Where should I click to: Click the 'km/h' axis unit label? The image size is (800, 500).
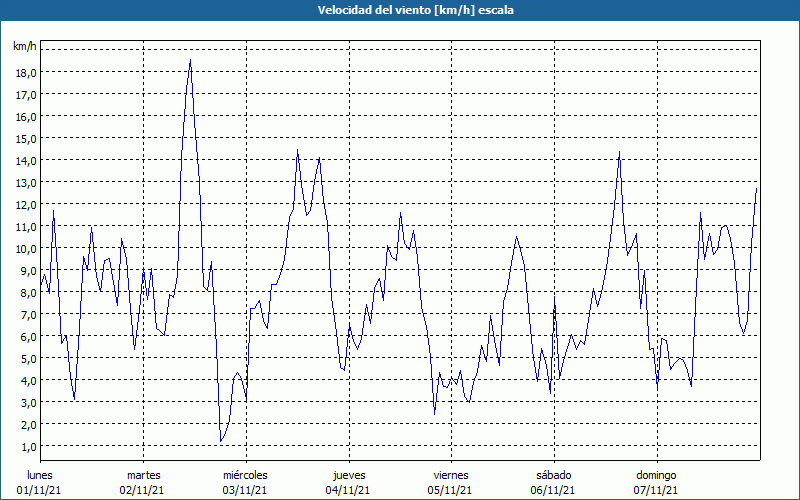(24, 46)
